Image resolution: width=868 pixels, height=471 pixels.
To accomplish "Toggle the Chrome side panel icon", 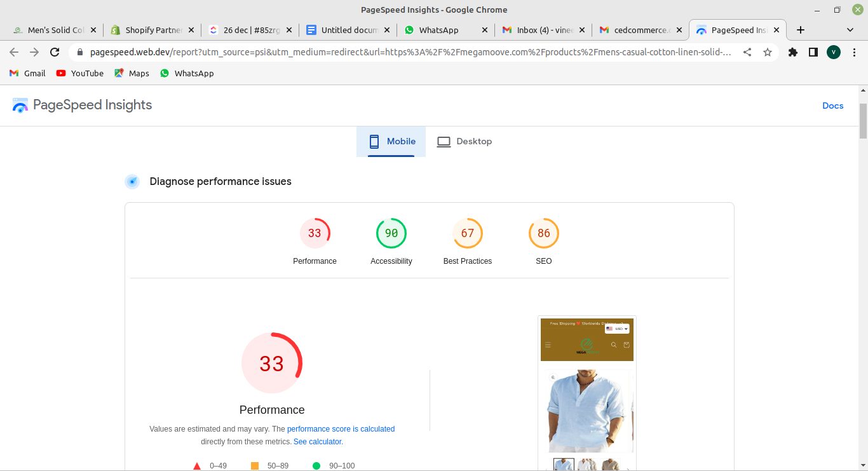I will [x=813, y=52].
